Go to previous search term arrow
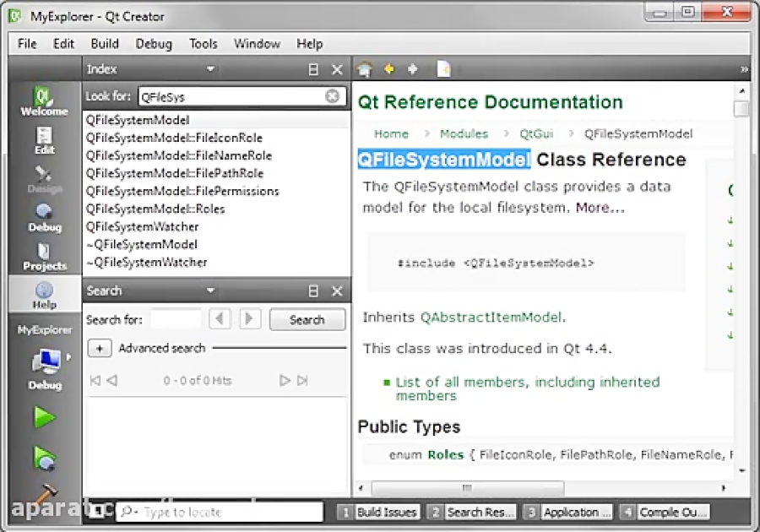Screen dimensions: 760x532 pos(220,319)
